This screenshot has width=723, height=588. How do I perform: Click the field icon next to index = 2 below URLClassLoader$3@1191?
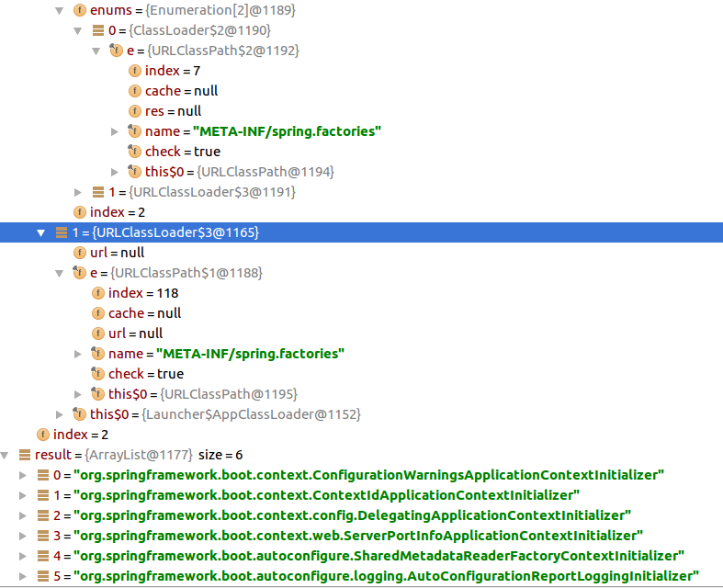[x=80, y=212]
